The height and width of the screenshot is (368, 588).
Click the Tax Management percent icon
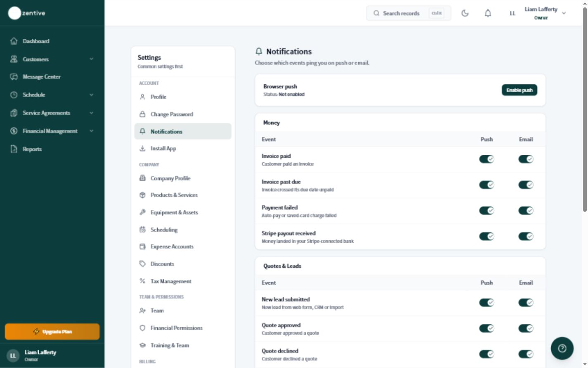point(142,281)
